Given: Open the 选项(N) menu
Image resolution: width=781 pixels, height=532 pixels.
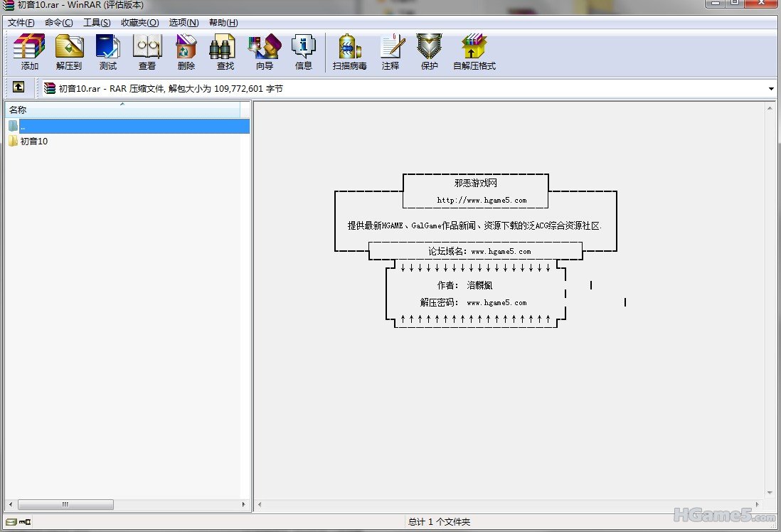Looking at the screenshot, I should (184, 23).
